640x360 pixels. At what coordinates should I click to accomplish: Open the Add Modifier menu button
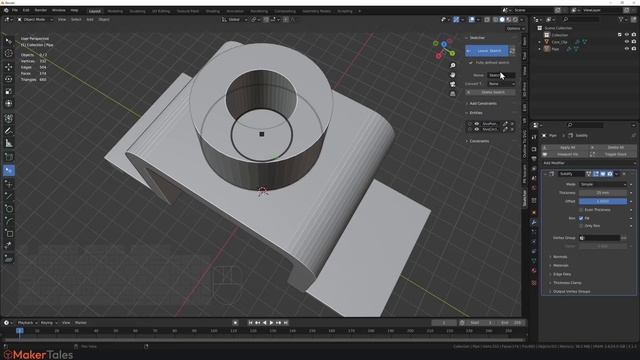click(589, 163)
